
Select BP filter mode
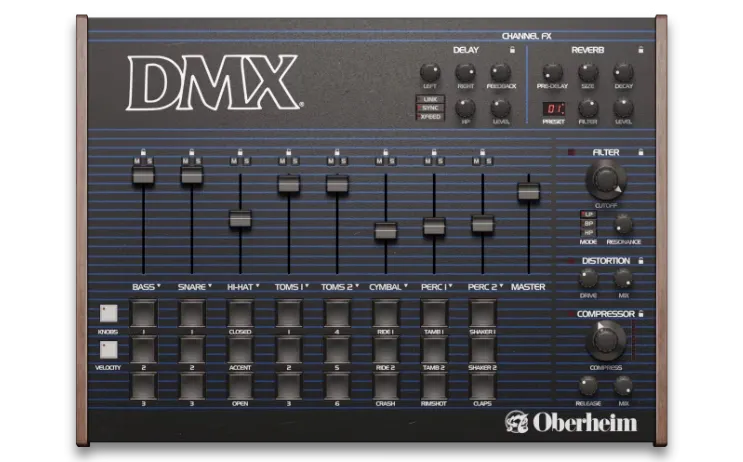point(588,224)
